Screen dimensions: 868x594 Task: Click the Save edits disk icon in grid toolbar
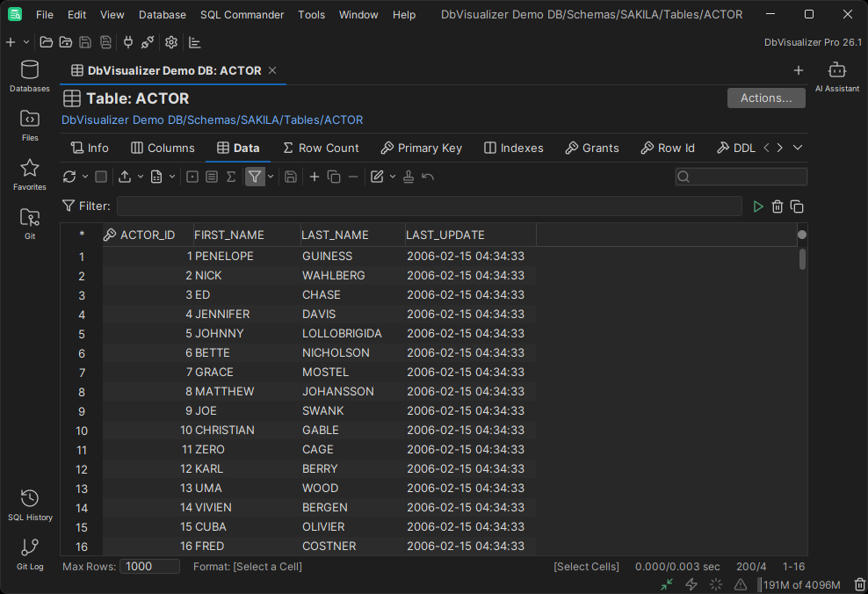pos(291,177)
